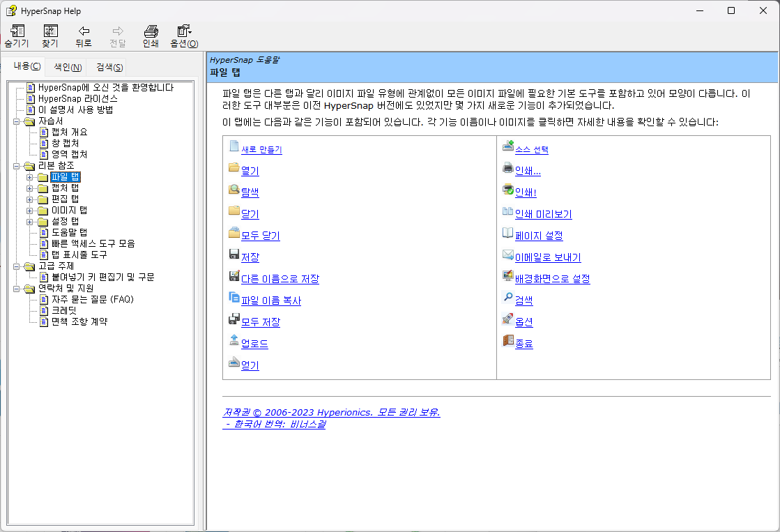The height and width of the screenshot is (532, 780).
Task: Expand the 파일 탭 tree node
Action: pos(29,177)
